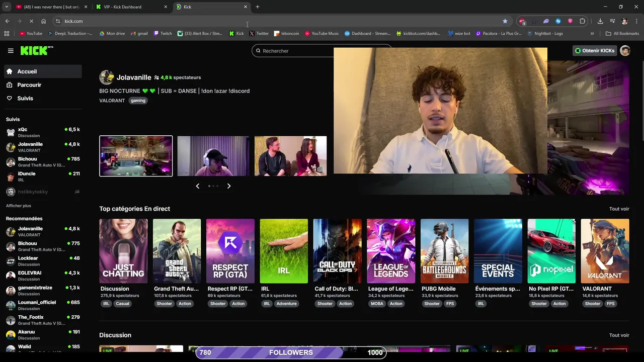644x362 pixels.
Task: Click Adventure tag under IRL category
Action: tap(286, 304)
